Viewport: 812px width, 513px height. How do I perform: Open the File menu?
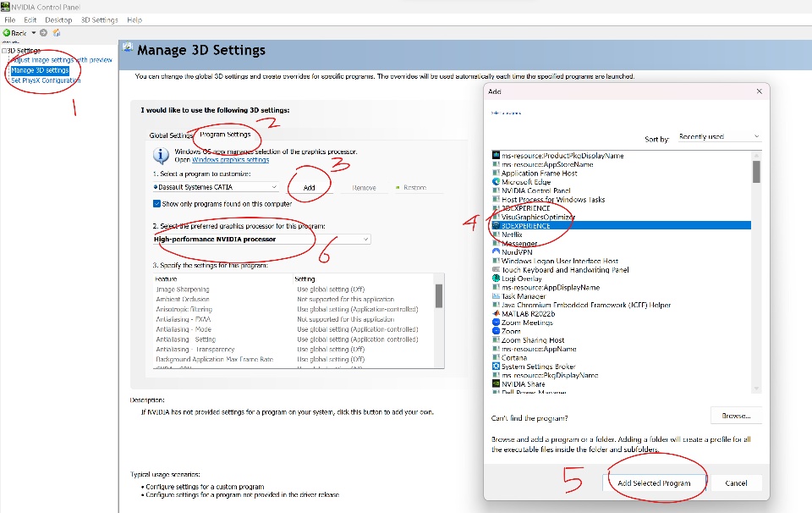[x=10, y=19]
